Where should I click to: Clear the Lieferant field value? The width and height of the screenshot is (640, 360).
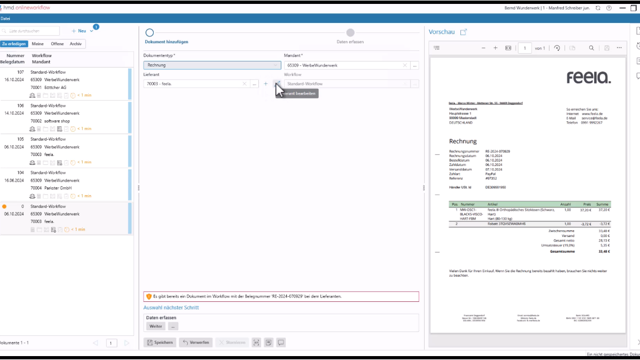[244, 84]
